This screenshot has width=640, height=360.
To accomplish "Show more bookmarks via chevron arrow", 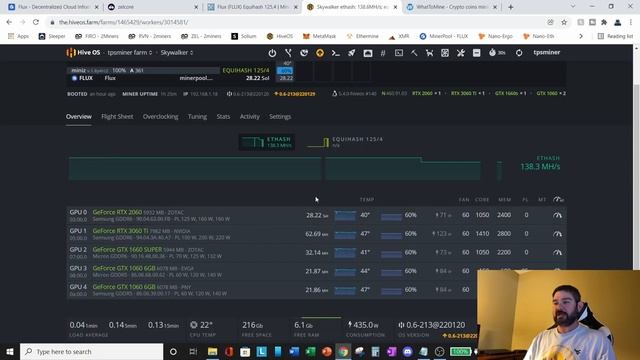I will (x=581, y=36).
